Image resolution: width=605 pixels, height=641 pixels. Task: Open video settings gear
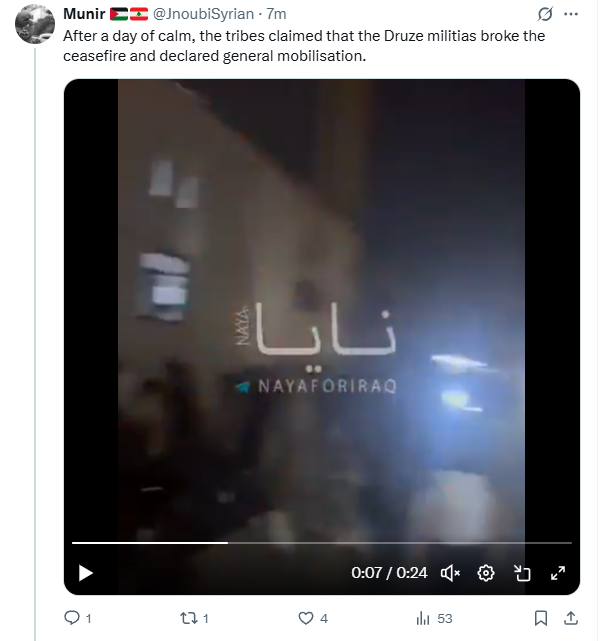coord(486,573)
